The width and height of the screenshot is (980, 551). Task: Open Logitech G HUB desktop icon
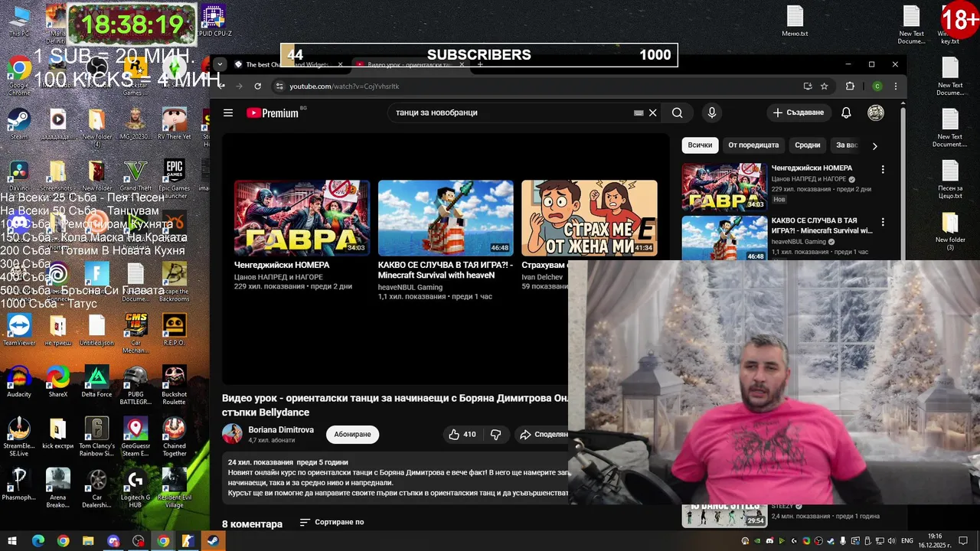click(136, 489)
